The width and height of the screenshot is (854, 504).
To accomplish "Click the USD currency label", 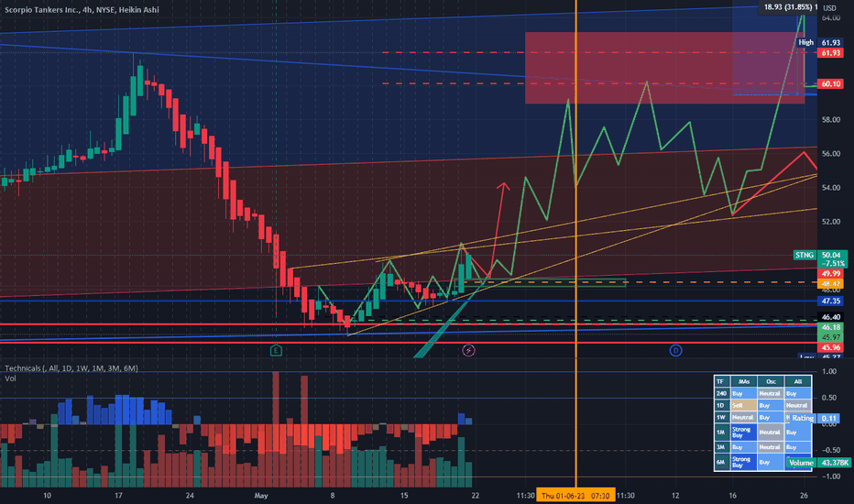I will click(x=829, y=7).
